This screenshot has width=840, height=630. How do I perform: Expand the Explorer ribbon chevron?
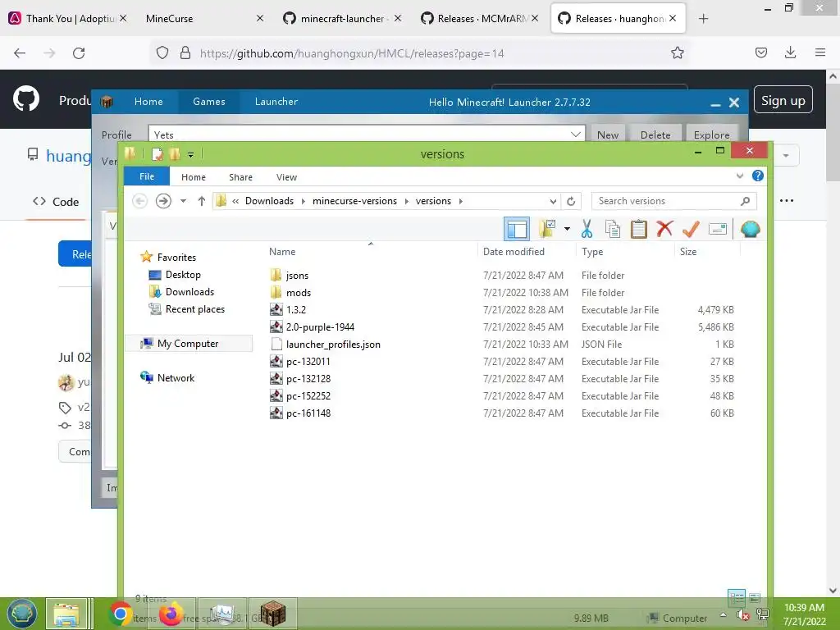(x=740, y=176)
